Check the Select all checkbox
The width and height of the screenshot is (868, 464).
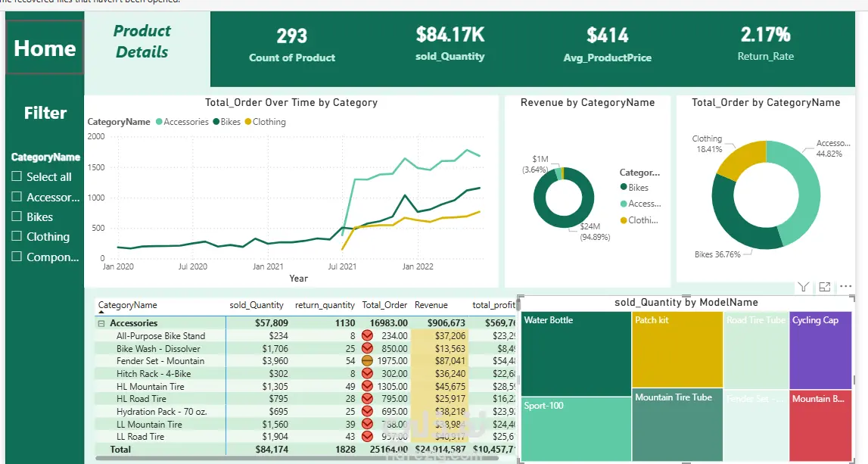click(x=17, y=176)
